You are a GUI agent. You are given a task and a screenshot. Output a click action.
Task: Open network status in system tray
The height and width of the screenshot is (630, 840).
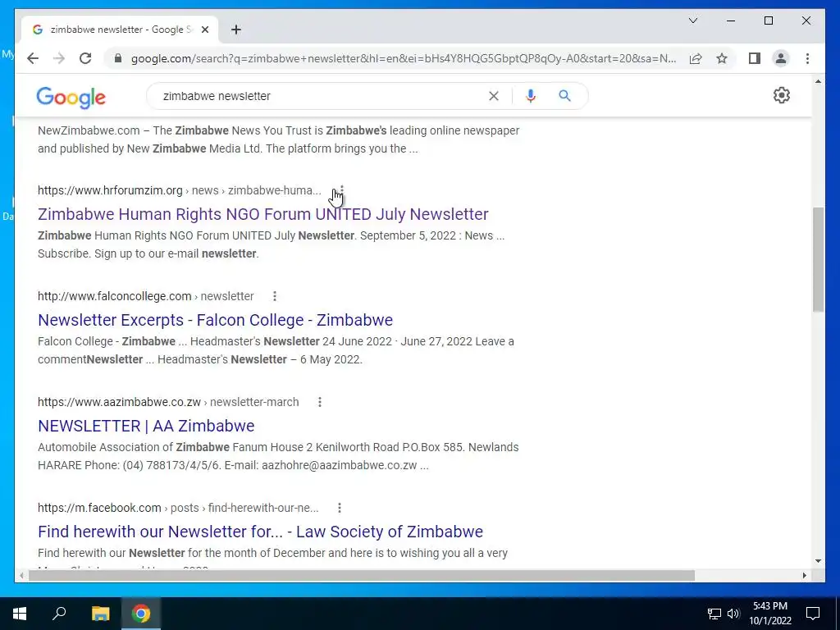(714, 614)
